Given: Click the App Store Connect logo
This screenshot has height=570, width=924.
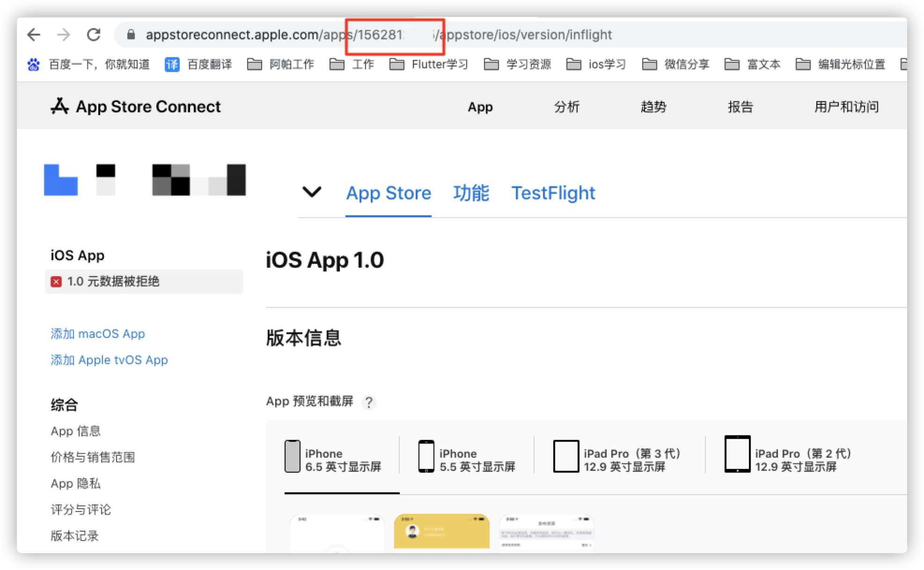Looking at the screenshot, I should coord(135,106).
